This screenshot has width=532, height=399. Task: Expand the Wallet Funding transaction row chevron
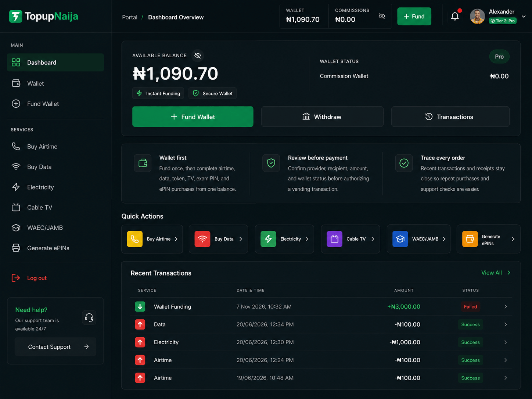pyautogui.click(x=506, y=306)
